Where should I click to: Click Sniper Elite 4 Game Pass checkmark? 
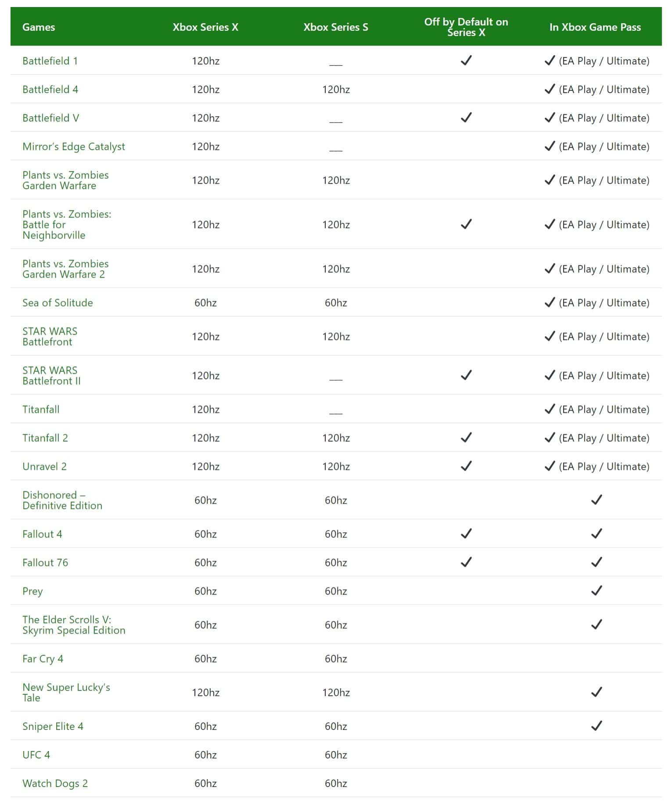point(597,726)
